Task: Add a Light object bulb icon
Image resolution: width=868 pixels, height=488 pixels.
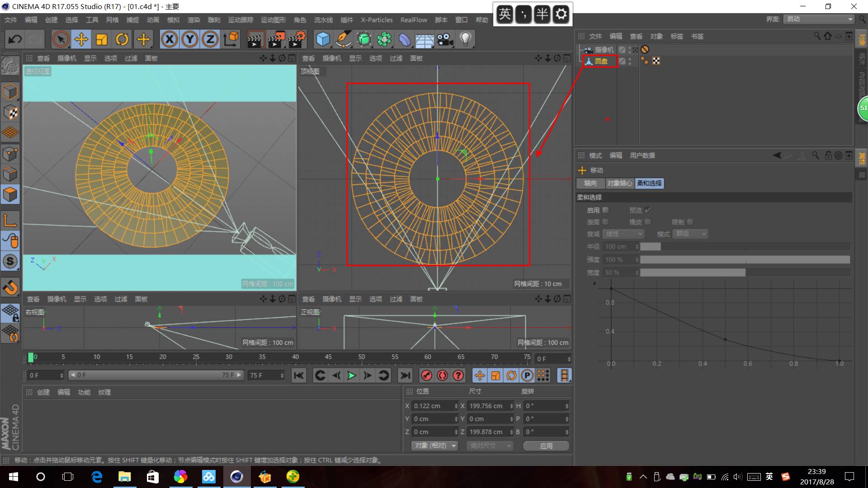Action: [466, 39]
